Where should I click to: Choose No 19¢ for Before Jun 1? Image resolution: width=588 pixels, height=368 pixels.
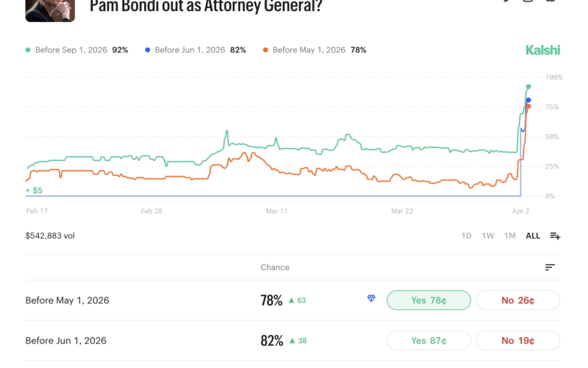(517, 341)
